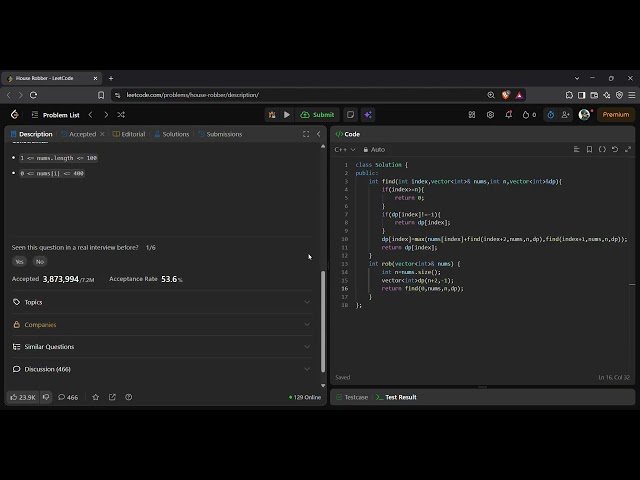Open the AI sparkle assistant icon
Screen dimensions: 640x480
[x=368, y=115]
